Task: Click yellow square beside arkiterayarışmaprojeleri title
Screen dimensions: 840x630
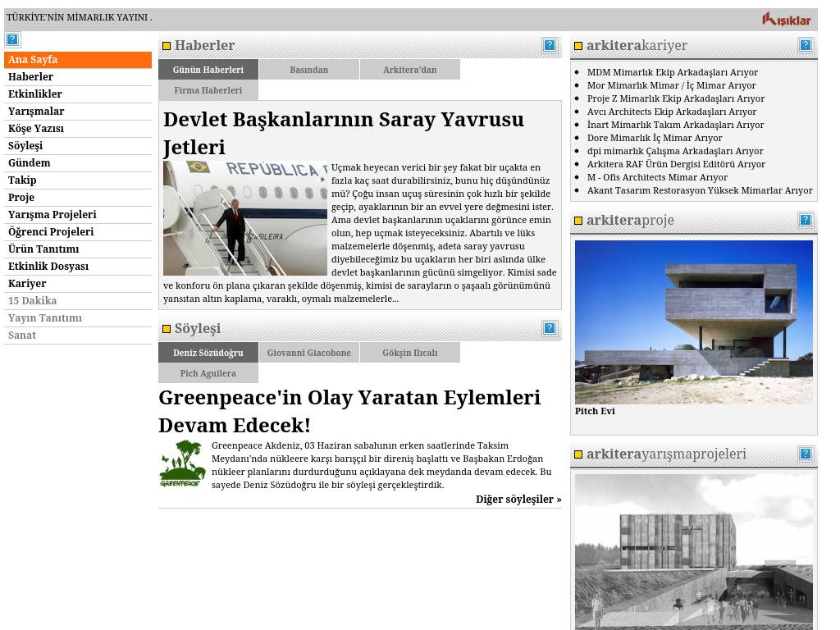Action: [578, 454]
